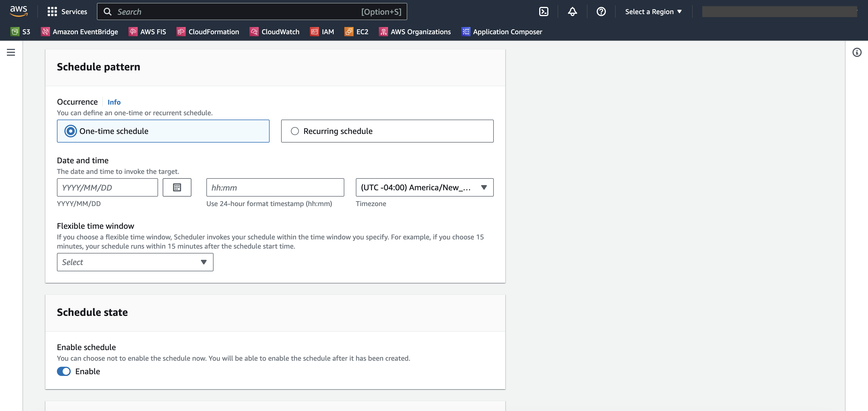Launch CloudShell from the top bar

point(544,11)
